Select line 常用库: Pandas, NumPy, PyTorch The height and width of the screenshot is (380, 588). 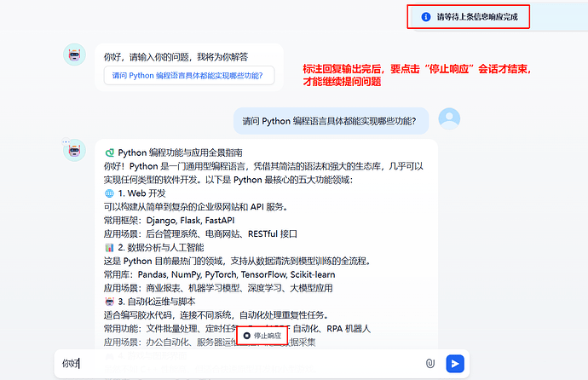(219, 274)
